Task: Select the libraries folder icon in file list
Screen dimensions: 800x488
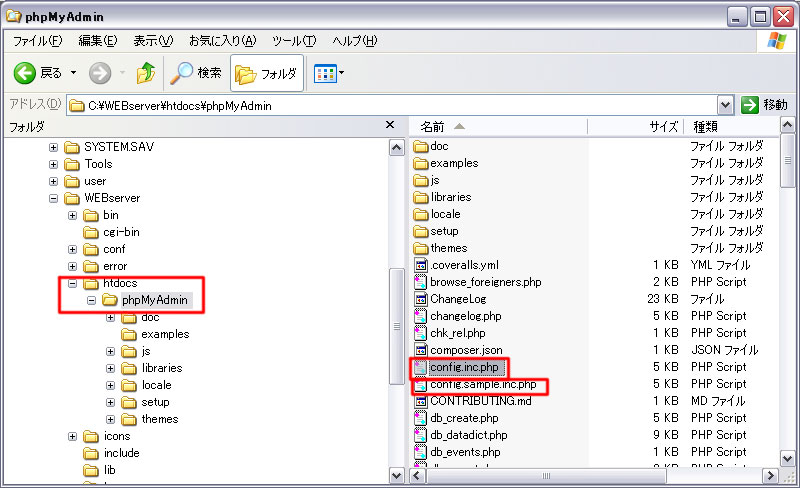Action: pyautogui.click(x=421, y=197)
